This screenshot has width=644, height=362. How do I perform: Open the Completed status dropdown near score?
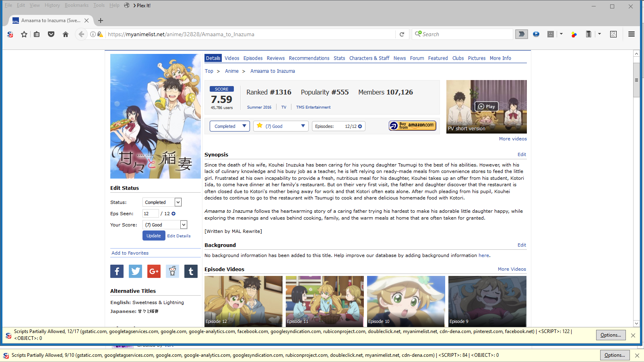[x=230, y=126]
